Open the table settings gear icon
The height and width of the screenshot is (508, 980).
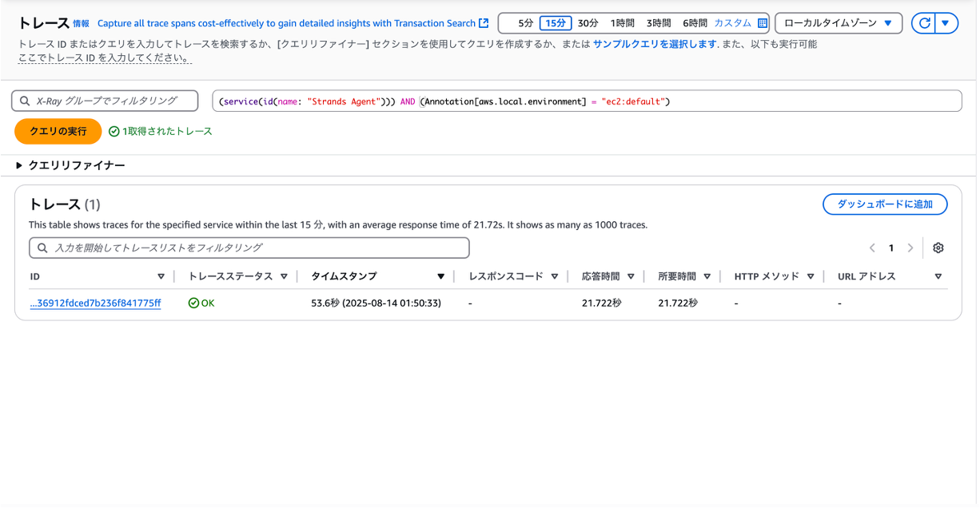point(938,248)
